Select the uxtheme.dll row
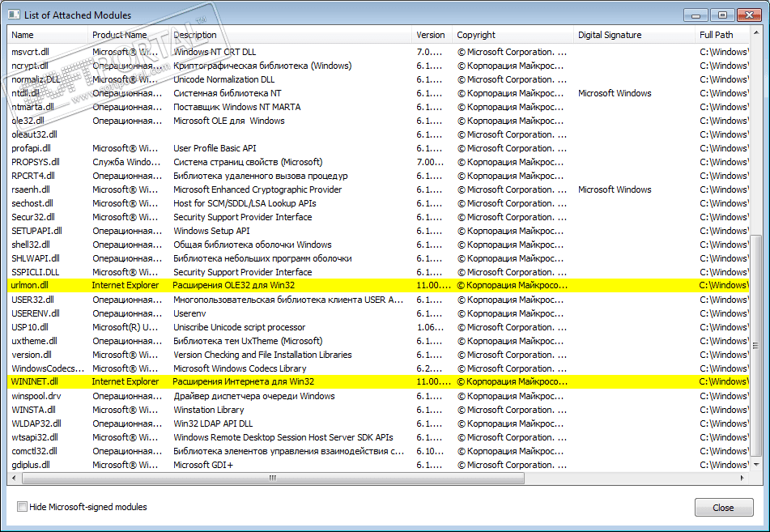The image size is (770, 532). click(x=378, y=341)
